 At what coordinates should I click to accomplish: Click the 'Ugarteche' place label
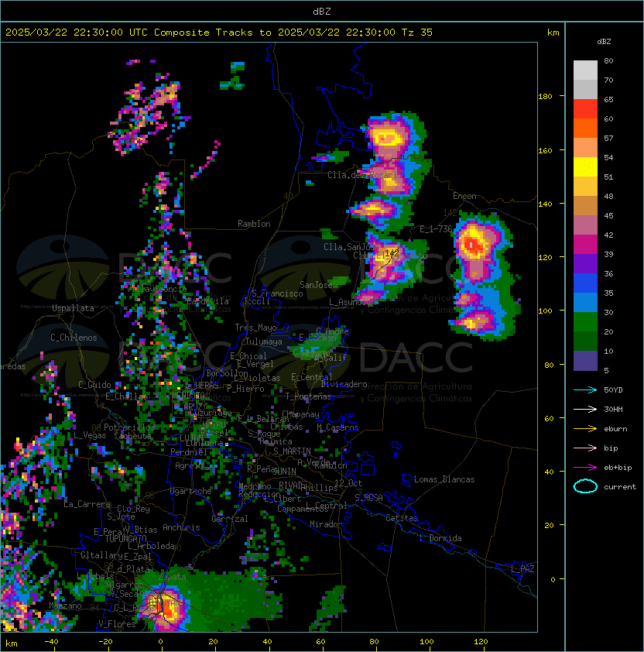[191, 491]
